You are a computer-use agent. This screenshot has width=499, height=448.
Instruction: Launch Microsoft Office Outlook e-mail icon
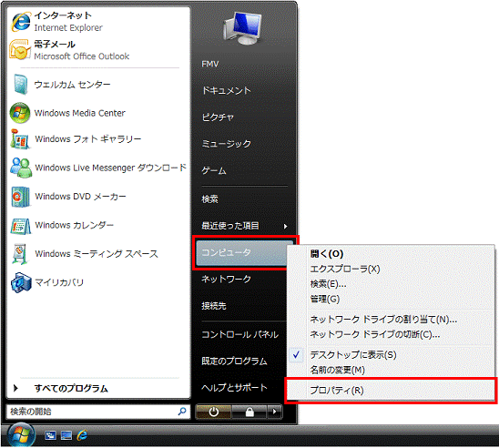click(x=20, y=50)
